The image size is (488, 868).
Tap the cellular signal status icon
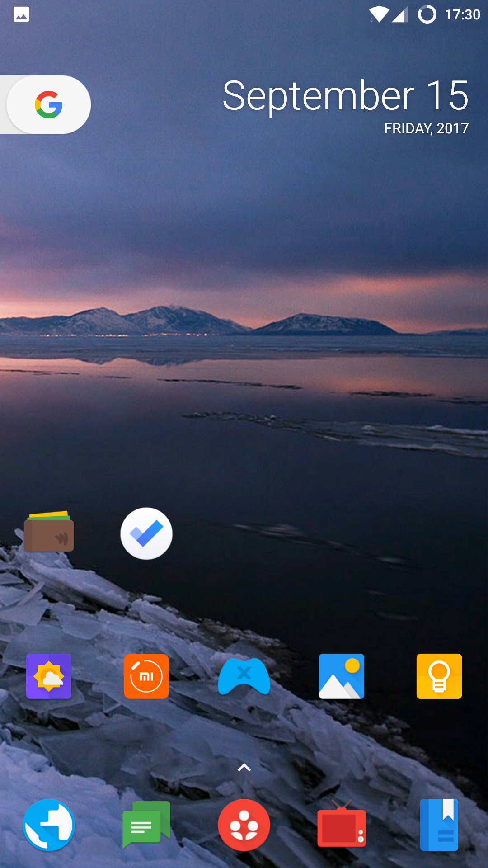point(400,14)
